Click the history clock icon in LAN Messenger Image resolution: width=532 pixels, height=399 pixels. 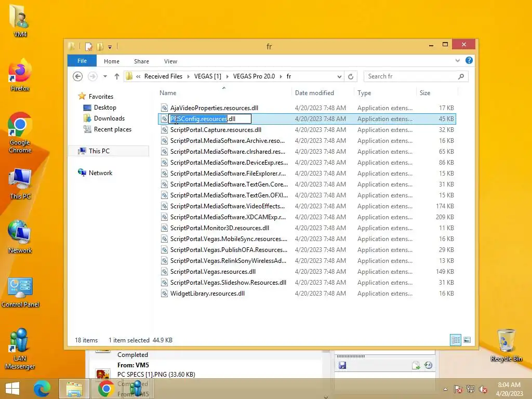click(428, 365)
